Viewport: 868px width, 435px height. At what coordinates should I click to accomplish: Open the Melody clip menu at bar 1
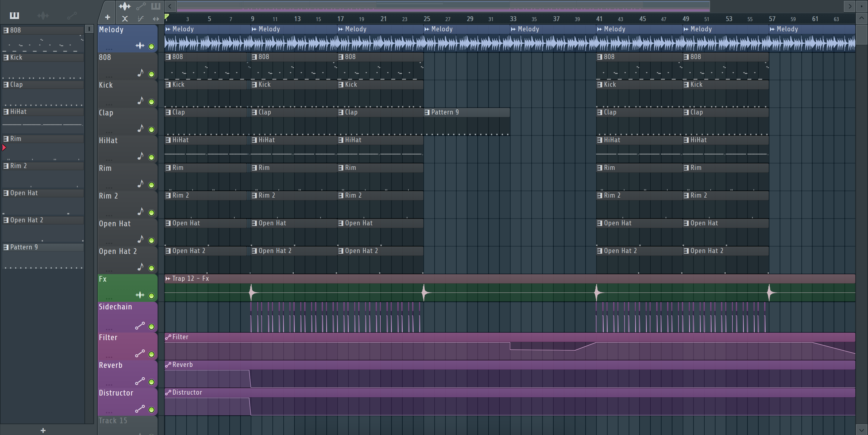(168, 29)
